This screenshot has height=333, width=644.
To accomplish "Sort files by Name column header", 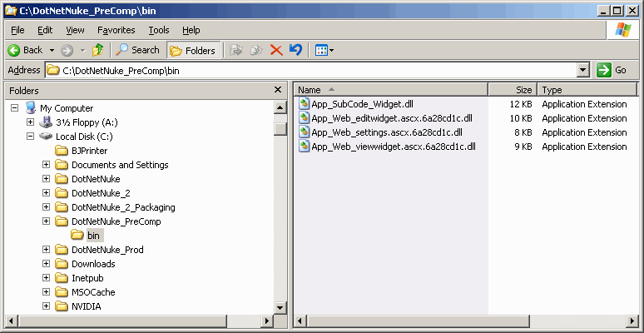I will (x=391, y=90).
